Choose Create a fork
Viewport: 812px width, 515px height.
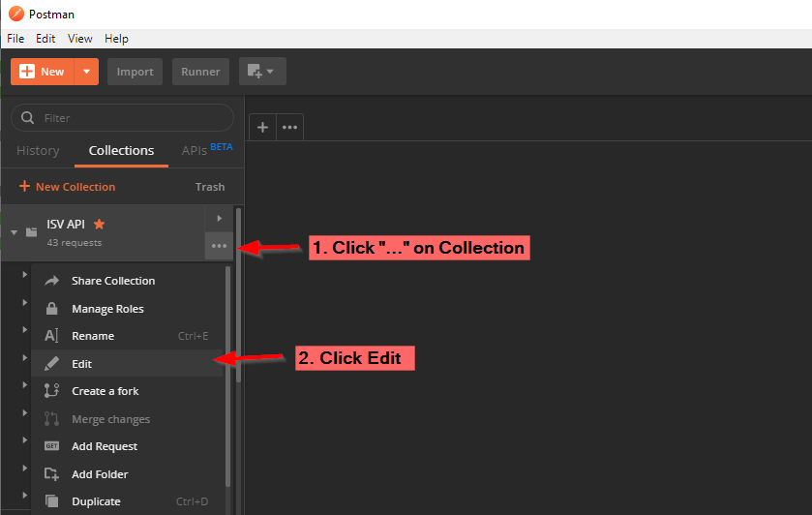point(128,391)
